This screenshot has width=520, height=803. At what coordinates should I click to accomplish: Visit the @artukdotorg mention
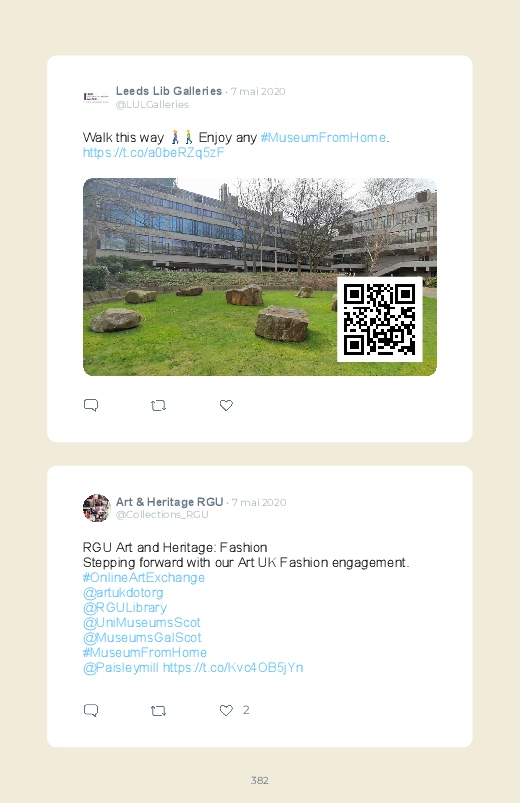123,593
